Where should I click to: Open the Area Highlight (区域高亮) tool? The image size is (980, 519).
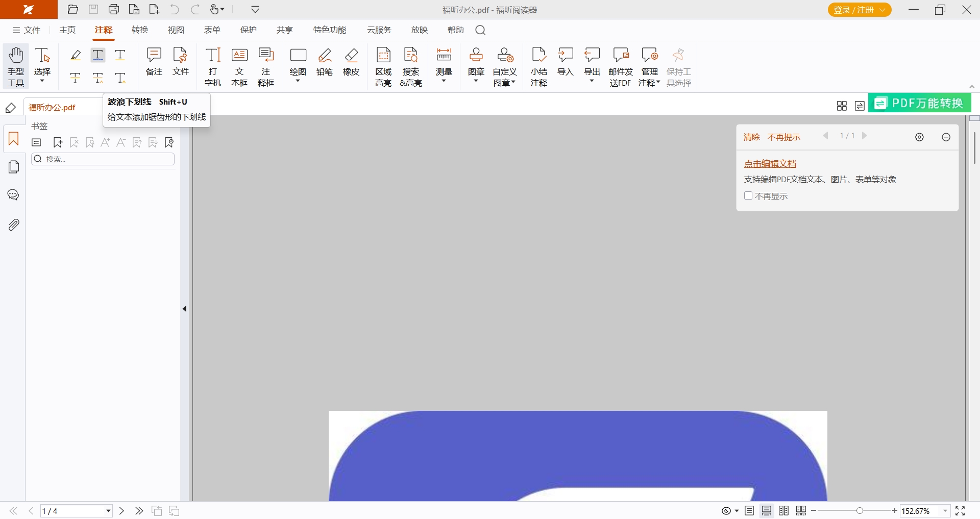383,66
